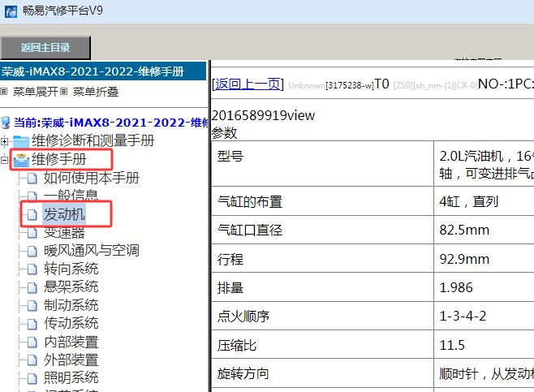Screen dimensions: 534x392
Task: Click the 畅易汽修平台V9 app icon
Action: click(11, 11)
